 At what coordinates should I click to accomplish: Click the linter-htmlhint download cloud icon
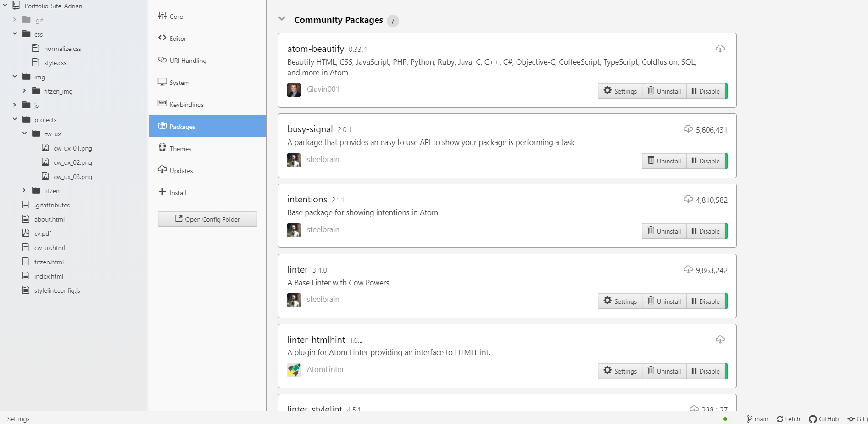coord(720,340)
